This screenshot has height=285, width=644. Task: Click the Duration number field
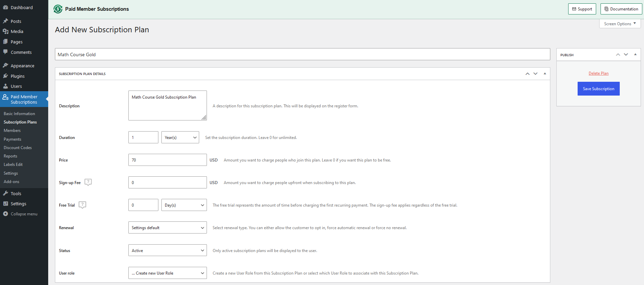(x=143, y=137)
